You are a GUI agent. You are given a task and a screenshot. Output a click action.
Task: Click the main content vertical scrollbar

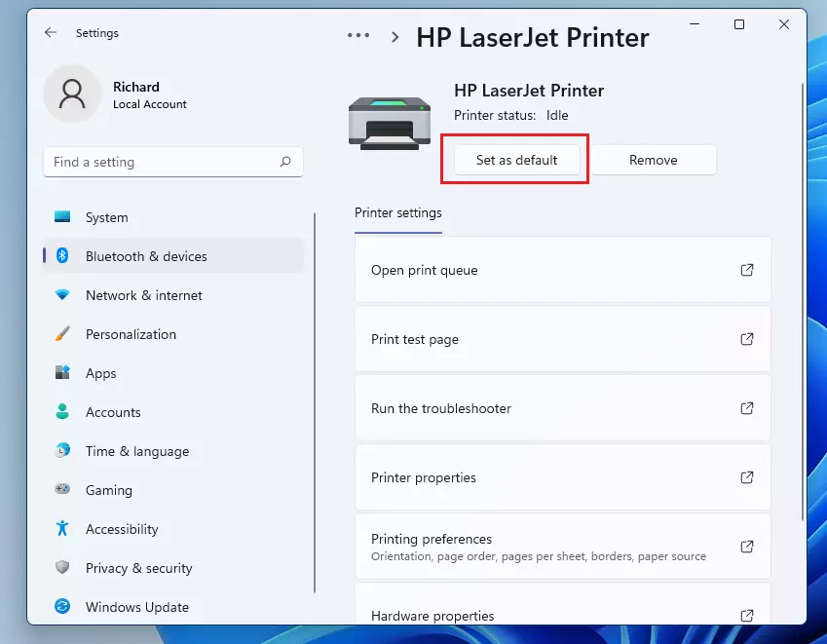click(x=803, y=302)
